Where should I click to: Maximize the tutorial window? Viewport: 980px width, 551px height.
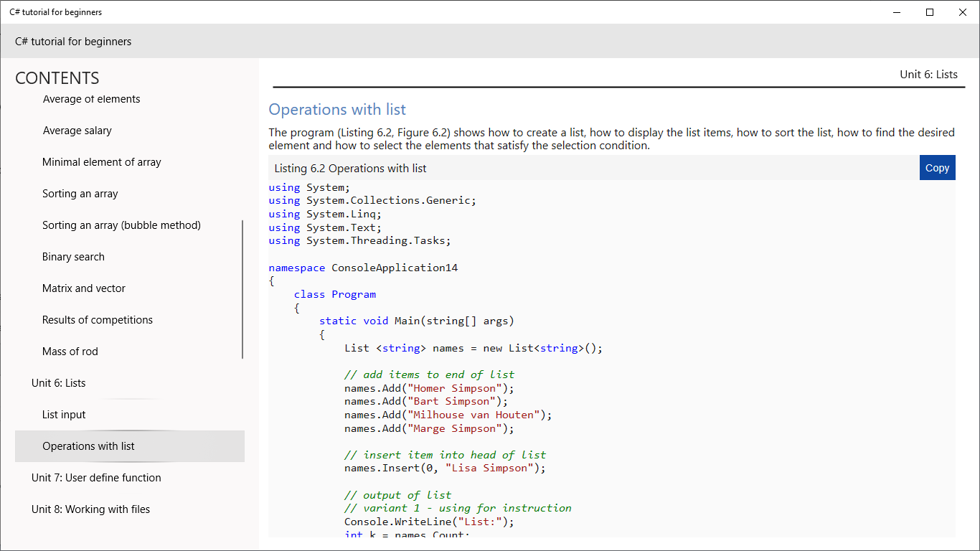click(x=930, y=12)
